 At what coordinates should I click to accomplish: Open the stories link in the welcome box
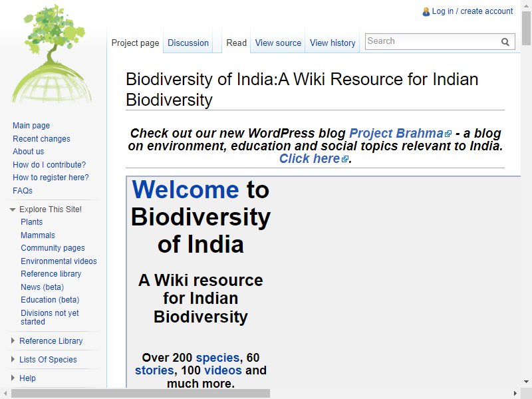pyautogui.click(x=154, y=370)
